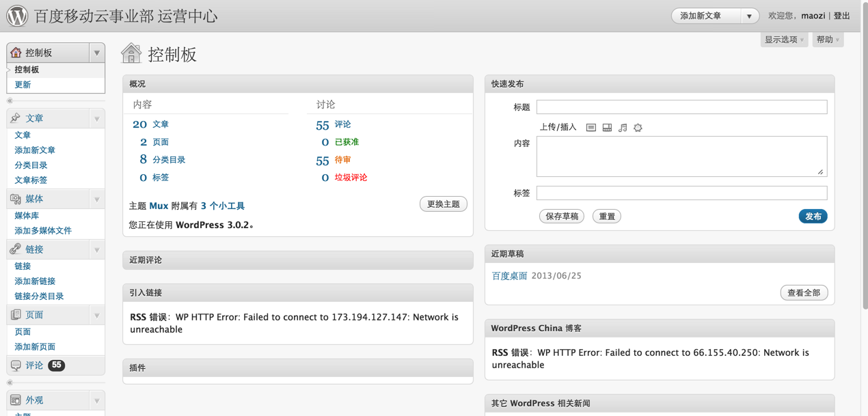868x416 pixels.
Task: Click the 链接 chain sidebar icon
Action: coord(16,249)
